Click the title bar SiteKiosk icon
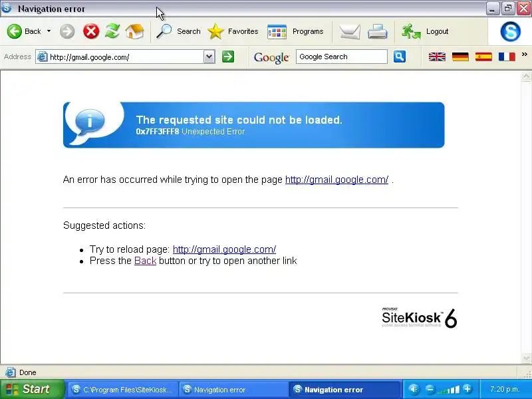Image resolution: width=532 pixels, height=399 pixels. coord(7,8)
